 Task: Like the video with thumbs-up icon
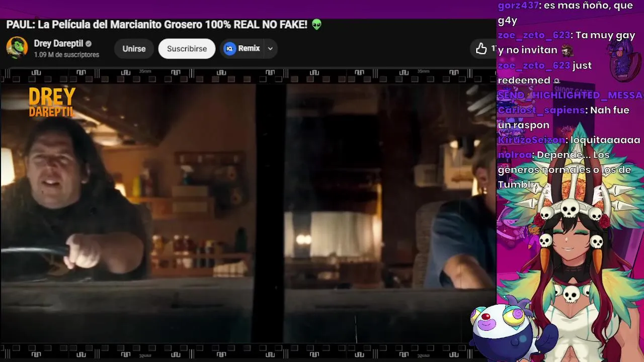coord(481,49)
